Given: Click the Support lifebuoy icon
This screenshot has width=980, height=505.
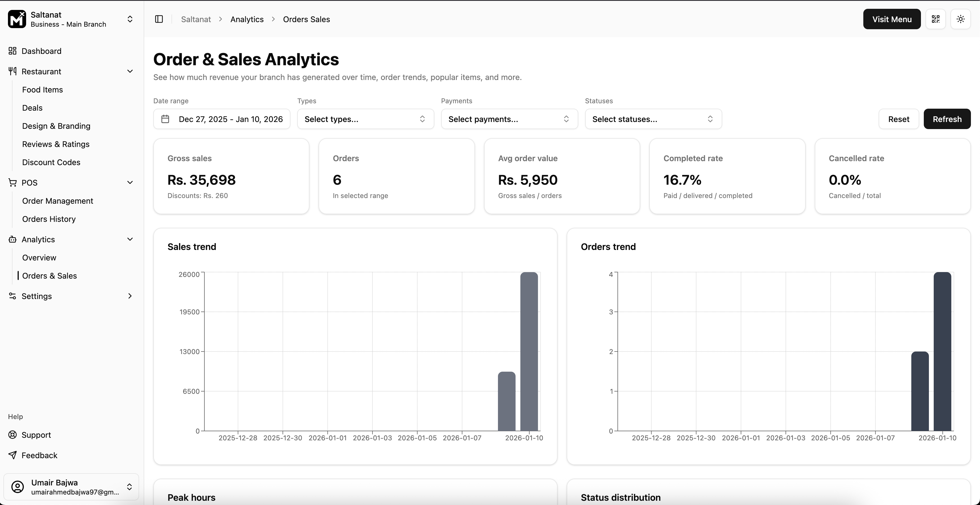Looking at the screenshot, I should (12, 435).
